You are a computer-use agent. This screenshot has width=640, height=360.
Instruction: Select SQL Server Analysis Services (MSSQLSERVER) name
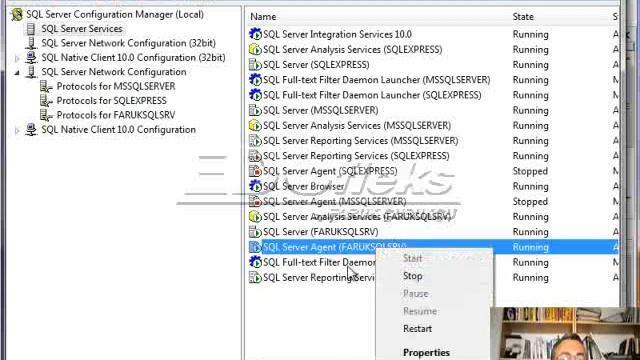[x=357, y=125]
